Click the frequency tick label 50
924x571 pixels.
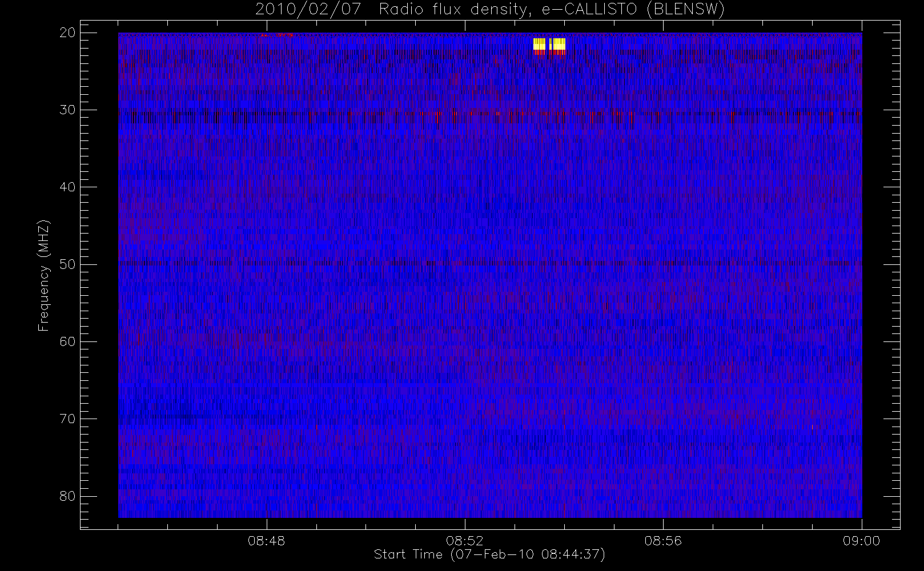(67, 264)
